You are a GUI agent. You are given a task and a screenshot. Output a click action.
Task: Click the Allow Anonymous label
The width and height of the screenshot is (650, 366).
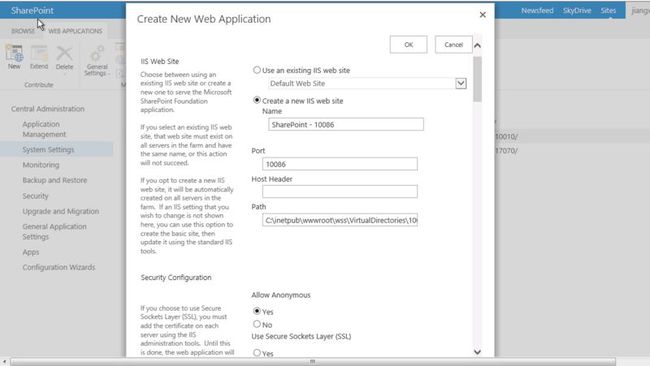pyautogui.click(x=281, y=295)
